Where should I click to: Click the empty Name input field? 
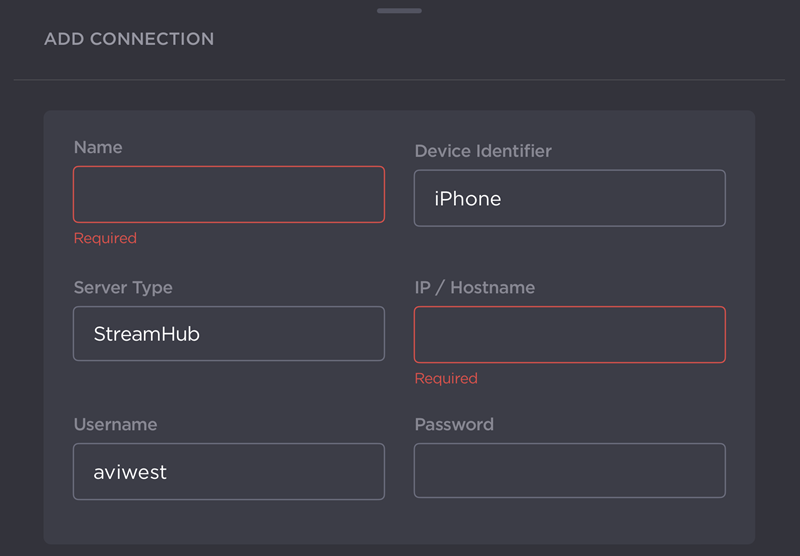point(228,194)
